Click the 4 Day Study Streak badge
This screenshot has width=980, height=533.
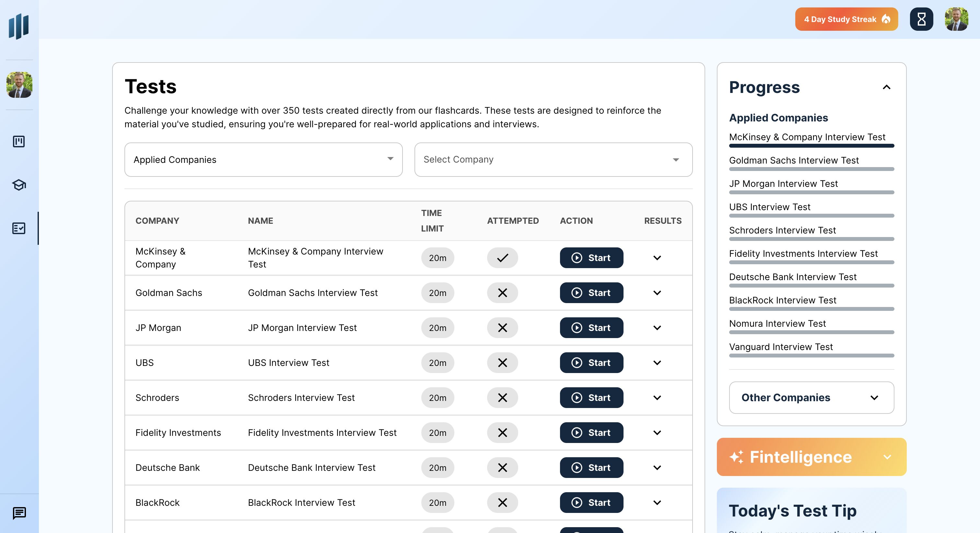click(x=846, y=19)
